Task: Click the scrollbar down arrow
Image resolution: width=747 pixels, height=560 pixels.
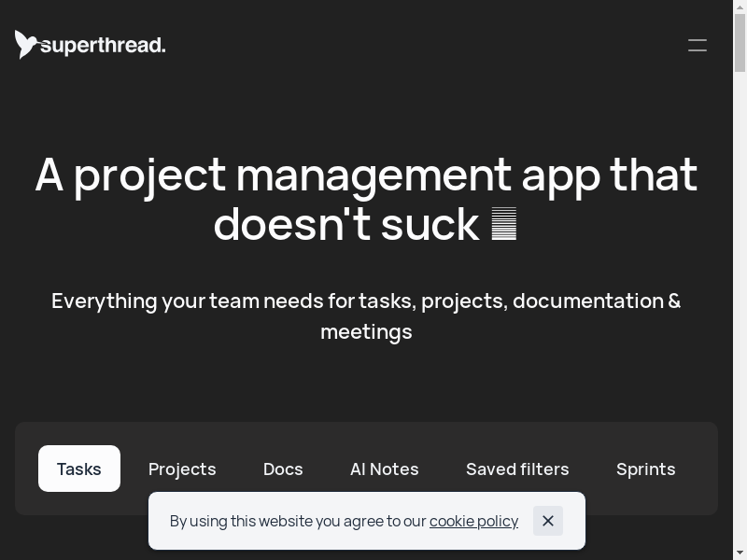Action: click(x=740, y=553)
